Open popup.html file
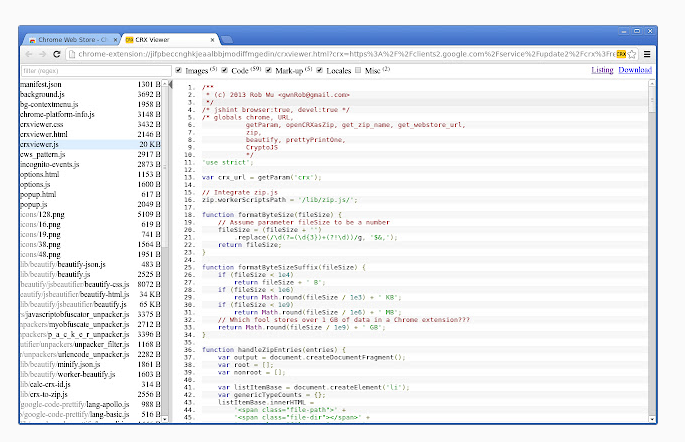This screenshot has width=685, height=442. (90, 195)
